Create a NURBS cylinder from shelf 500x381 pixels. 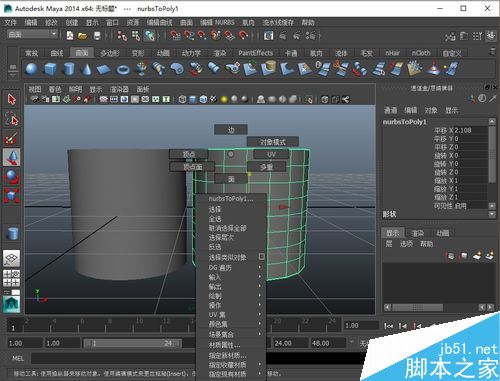point(69,69)
